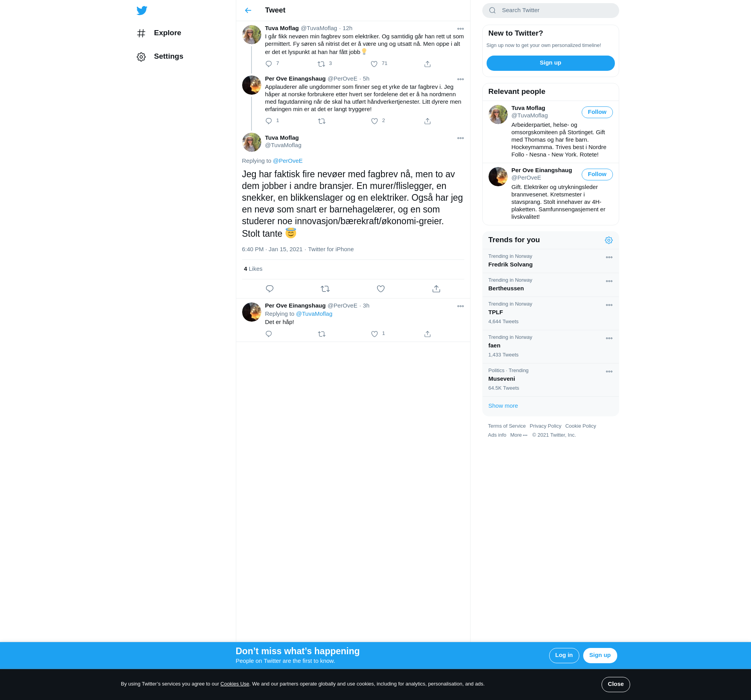Open the Twitter for iPhone source link
The height and width of the screenshot is (700, 751).
(331, 249)
